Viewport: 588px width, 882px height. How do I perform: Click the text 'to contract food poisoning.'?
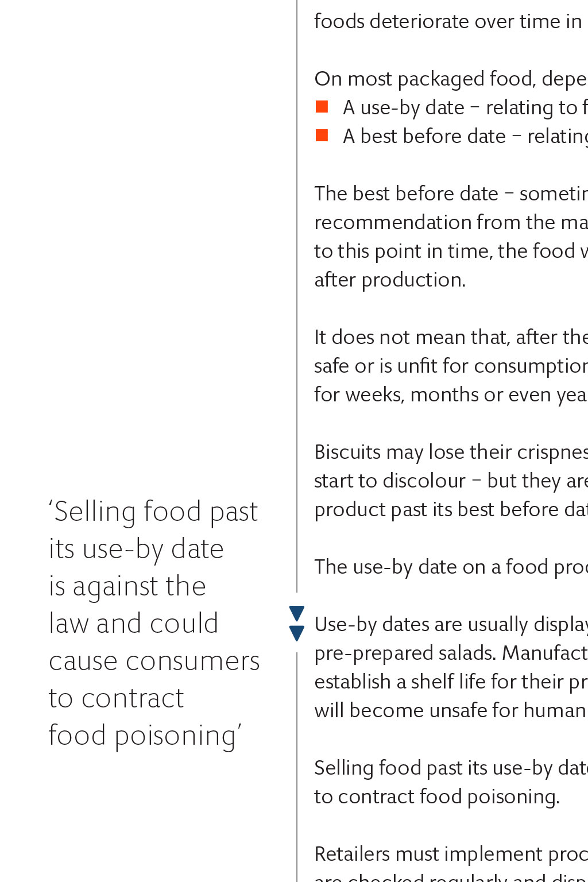(437, 796)
